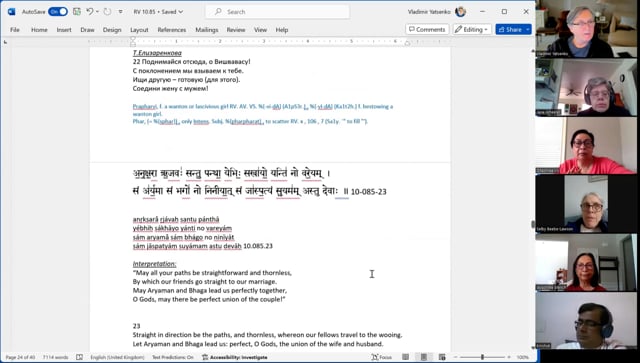Click the Save icon in title bar

77,12
